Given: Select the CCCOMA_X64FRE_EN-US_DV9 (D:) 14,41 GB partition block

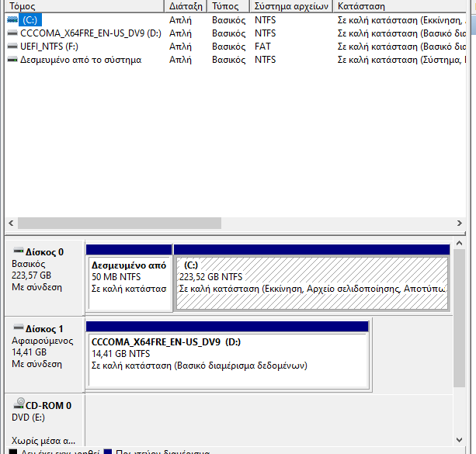Looking at the screenshot, I should click(x=228, y=355).
